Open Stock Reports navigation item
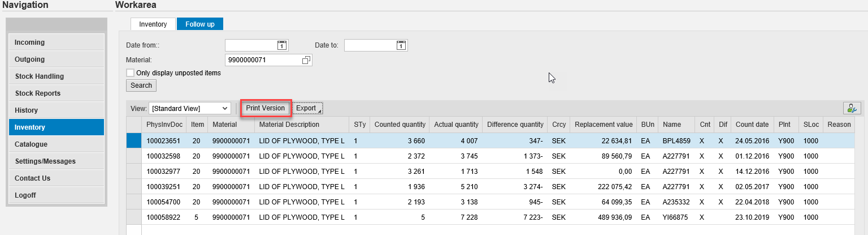The height and width of the screenshot is (235, 868). (57, 93)
